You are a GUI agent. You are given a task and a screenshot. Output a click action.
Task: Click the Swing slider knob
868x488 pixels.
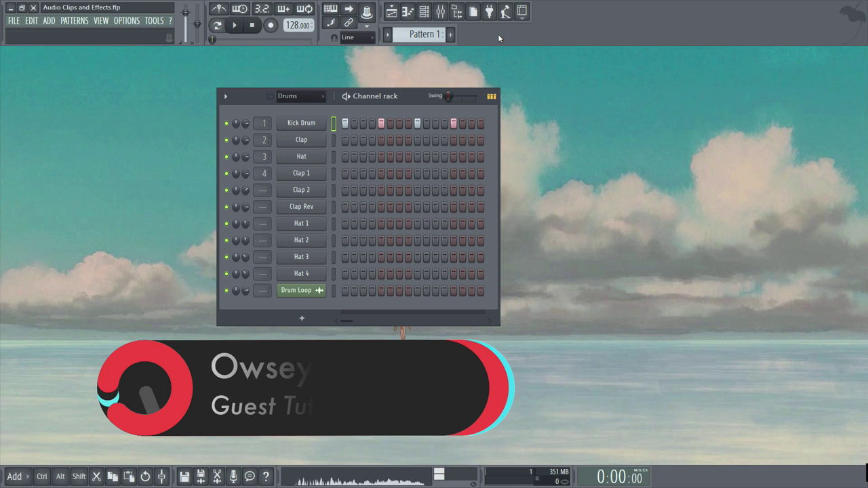coord(448,96)
